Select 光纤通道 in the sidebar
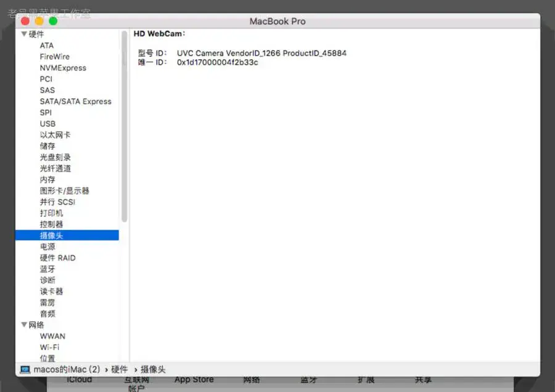 (55, 168)
